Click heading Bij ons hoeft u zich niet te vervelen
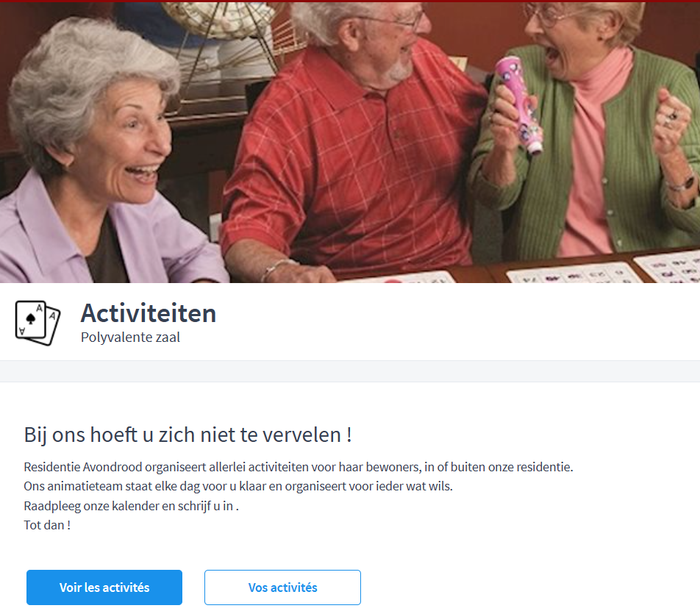The width and height of the screenshot is (700, 611). coord(187,435)
